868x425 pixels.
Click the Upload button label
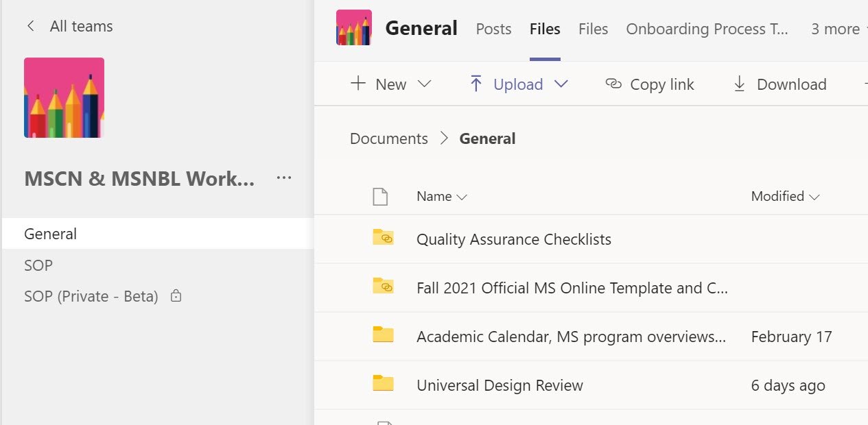coord(518,84)
